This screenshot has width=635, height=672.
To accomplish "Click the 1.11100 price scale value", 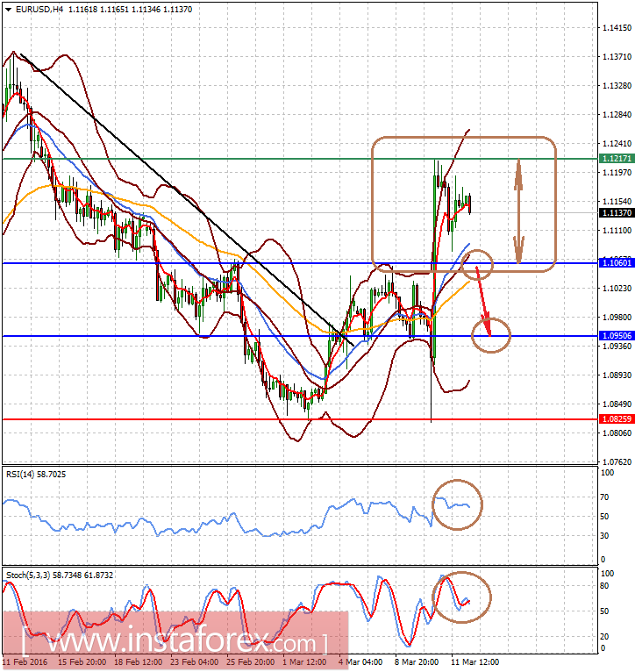I will coord(617,231).
